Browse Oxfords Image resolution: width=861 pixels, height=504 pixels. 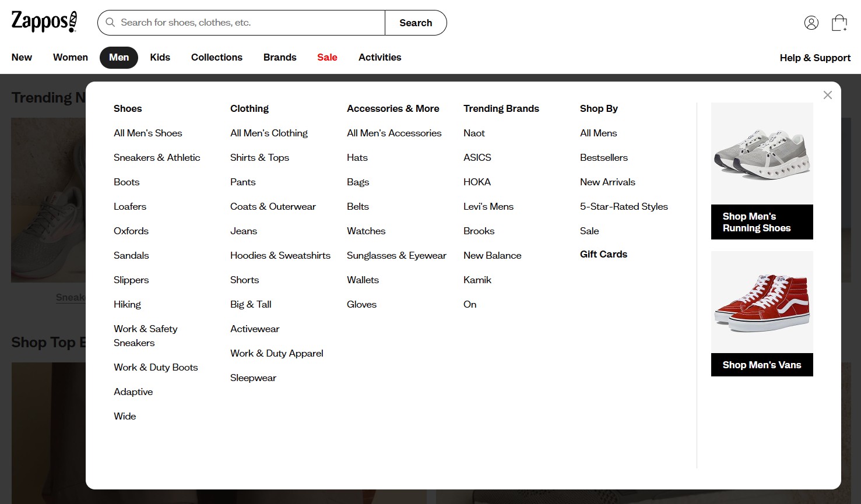tap(131, 231)
